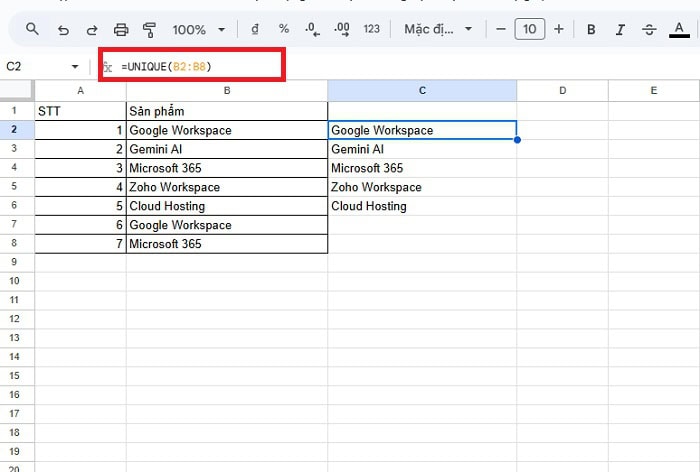
Task: Click the search magnifier icon in toolbar
Action: tap(32, 29)
